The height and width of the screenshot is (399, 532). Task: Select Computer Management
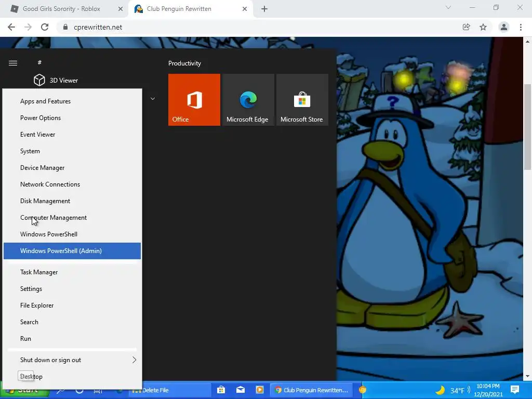click(x=72, y=218)
